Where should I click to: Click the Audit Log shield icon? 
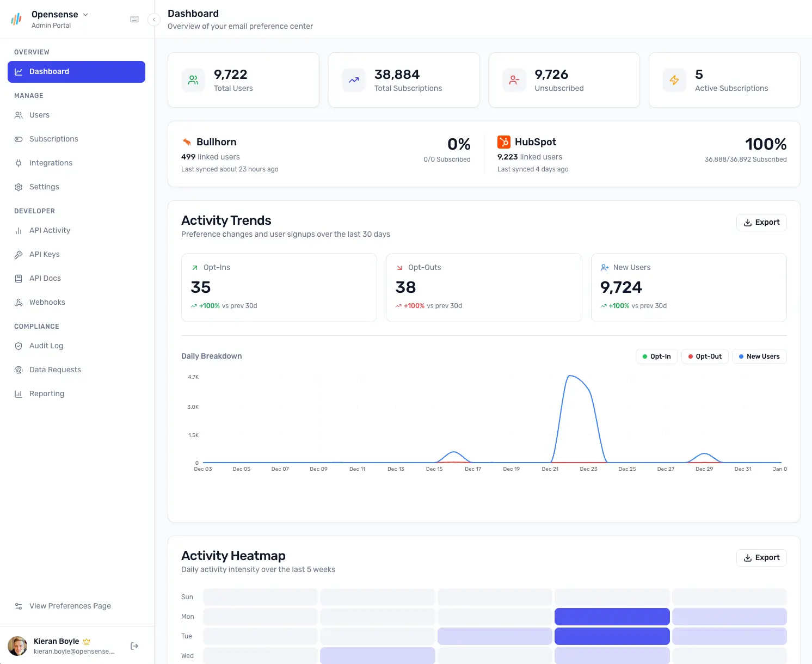point(19,346)
